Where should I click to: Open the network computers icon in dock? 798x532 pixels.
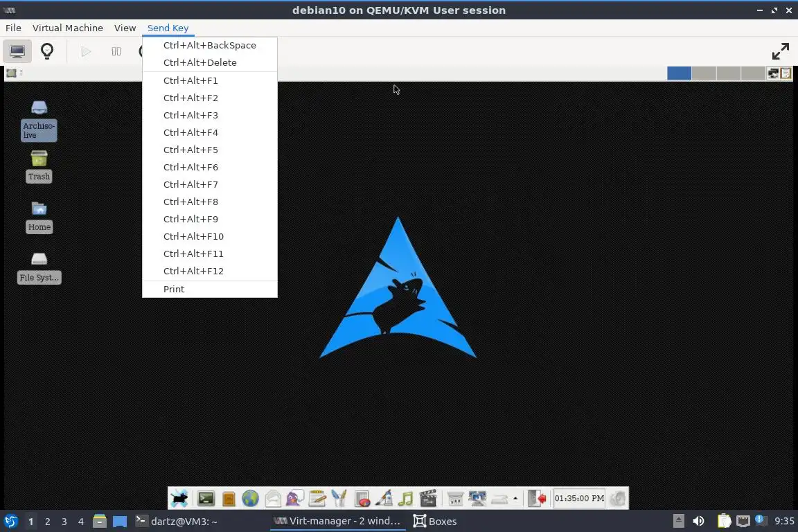click(x=477, y=498)
